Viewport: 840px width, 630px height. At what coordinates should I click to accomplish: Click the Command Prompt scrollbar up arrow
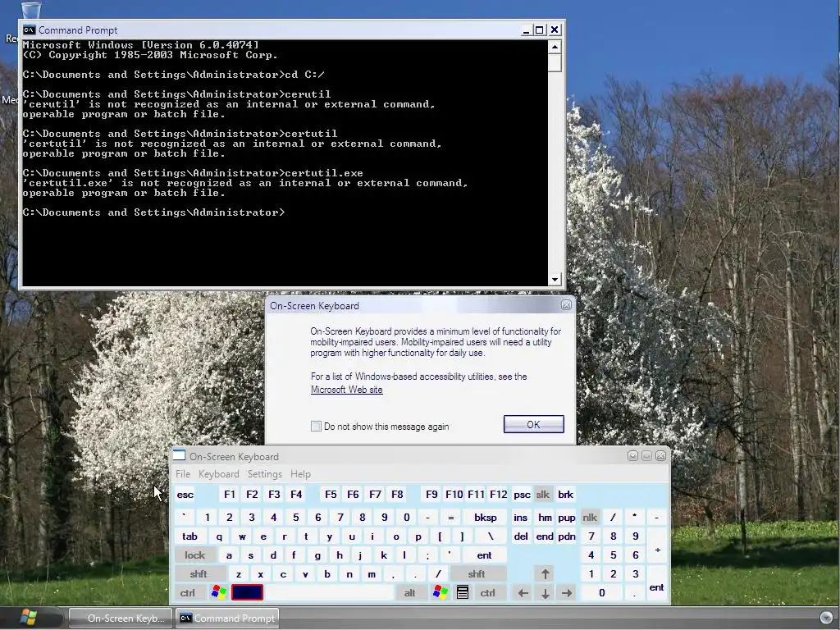(555, 47)
